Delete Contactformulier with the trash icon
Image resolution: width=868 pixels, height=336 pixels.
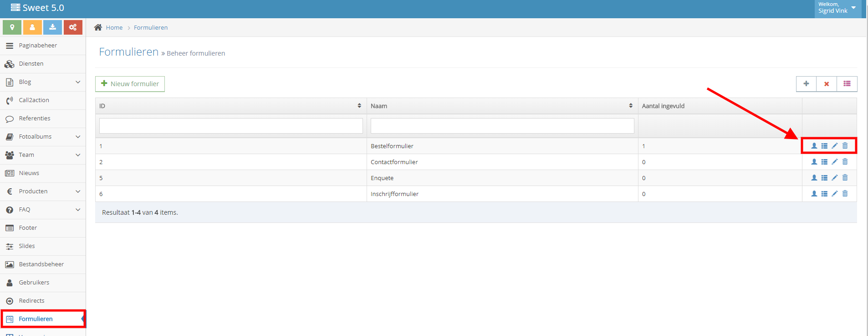click(845, 162)
